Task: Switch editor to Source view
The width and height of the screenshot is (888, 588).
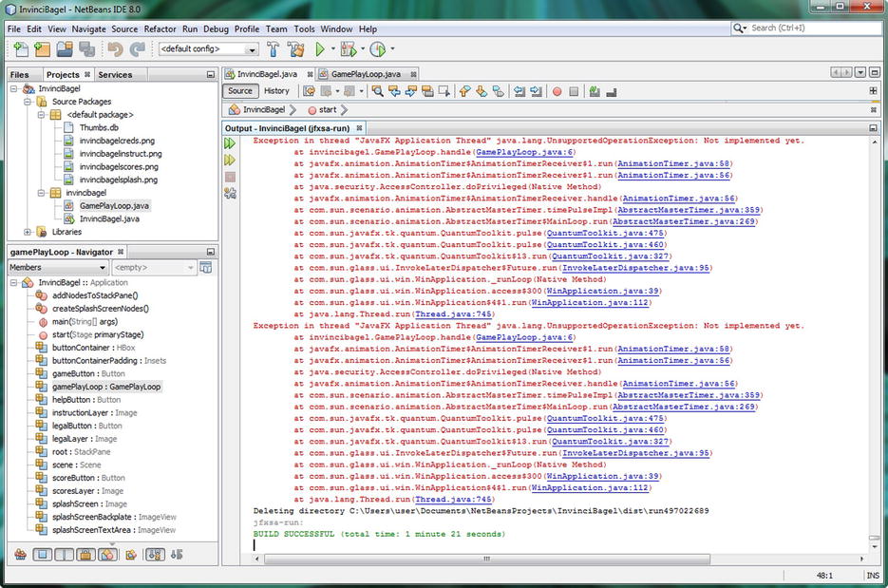Action: (x=240, y=90)
